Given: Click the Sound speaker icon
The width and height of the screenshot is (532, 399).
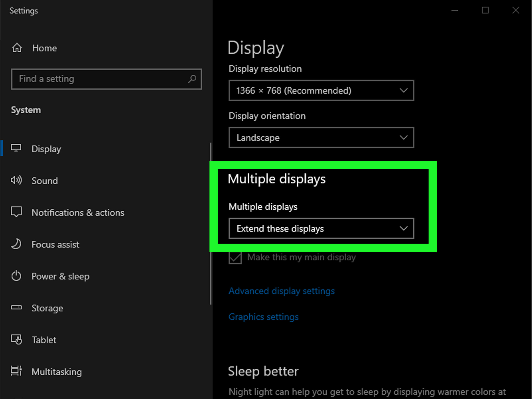Looking at the screenshot, I should (16, 180).
